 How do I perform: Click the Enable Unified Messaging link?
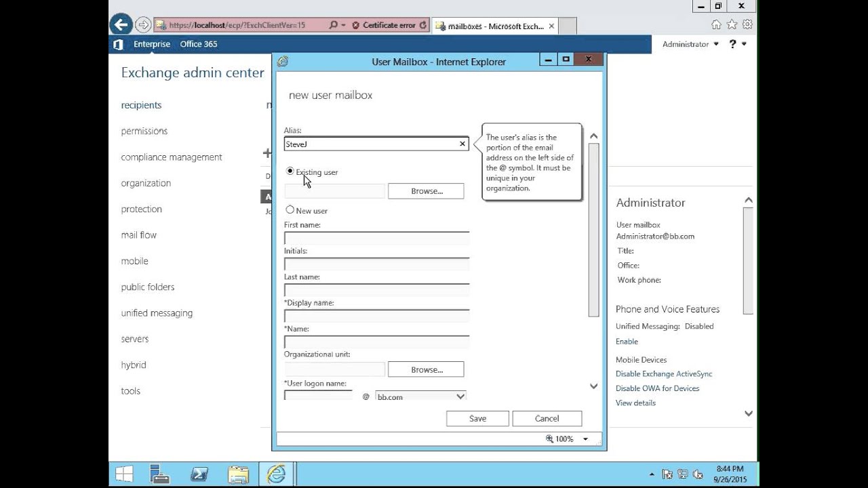[x=627, y=342]
